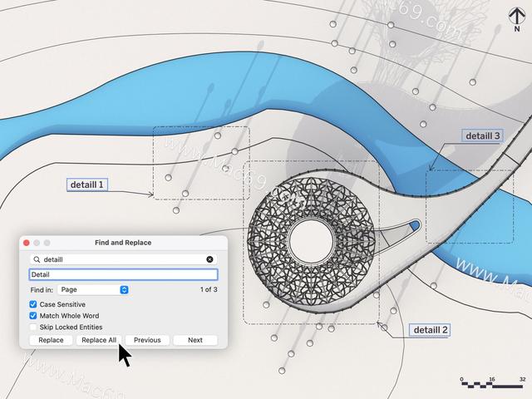Click the search magnifier icon in Find field
This screenshot has height=399, width=532.
37,259
